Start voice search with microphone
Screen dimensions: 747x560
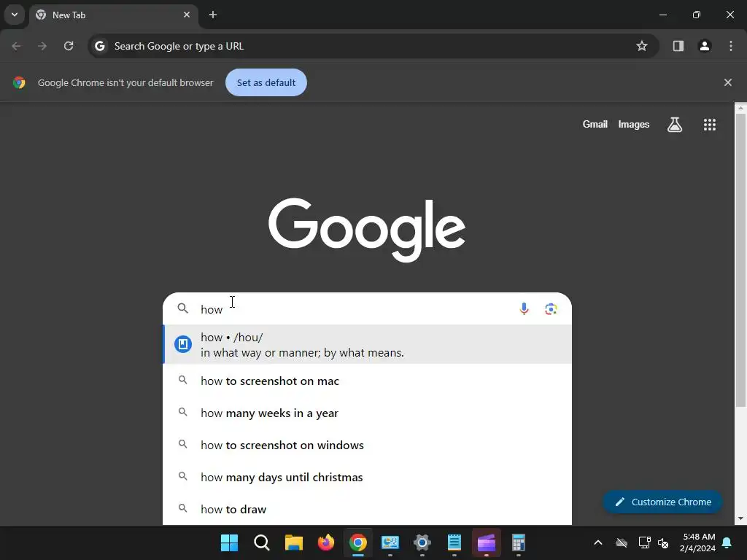tap(524, 309)
